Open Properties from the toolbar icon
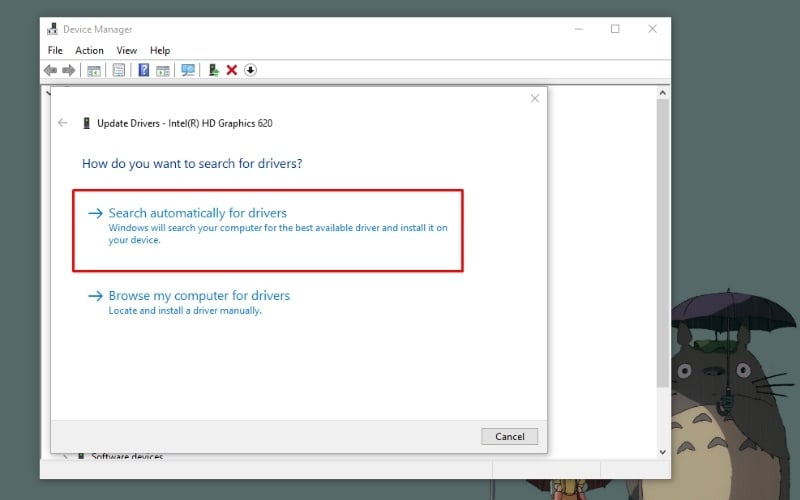The width and height of the screenshot is (800, 500). [x=119, y=70]
